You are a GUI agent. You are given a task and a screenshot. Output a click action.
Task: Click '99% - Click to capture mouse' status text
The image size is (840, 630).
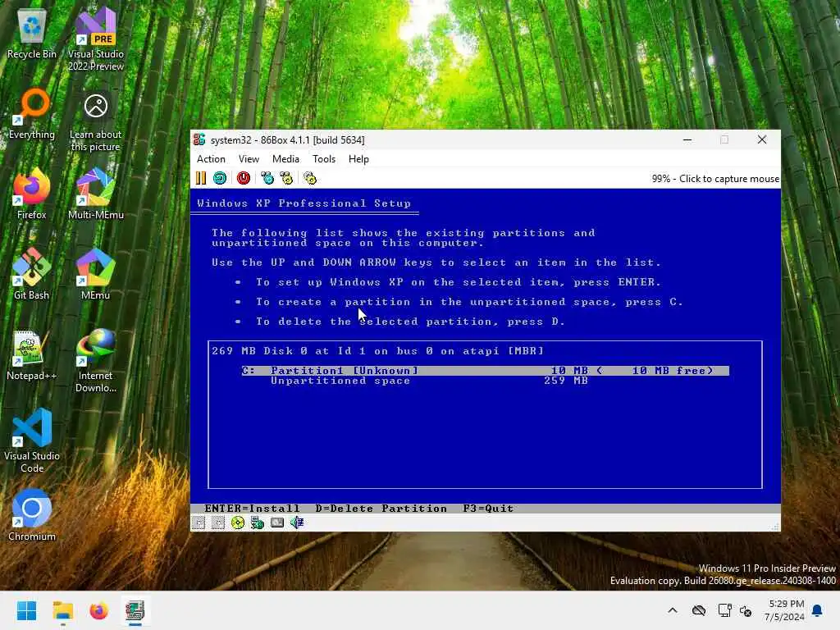pos(715,179)
